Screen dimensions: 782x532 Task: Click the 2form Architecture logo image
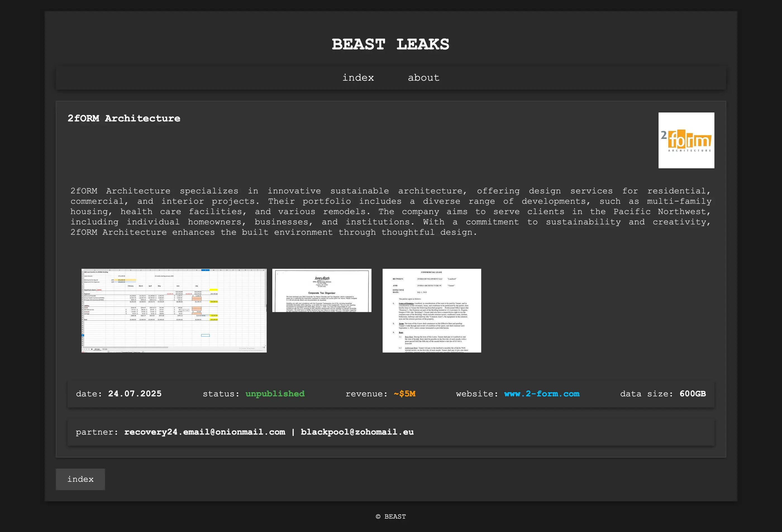[x=686, y=140]
